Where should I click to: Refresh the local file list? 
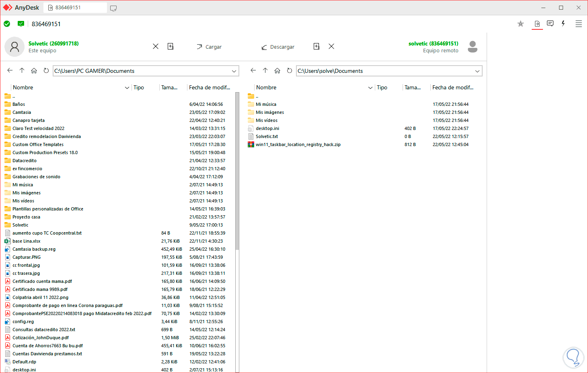pyautogui.click(x=46, y=70)
